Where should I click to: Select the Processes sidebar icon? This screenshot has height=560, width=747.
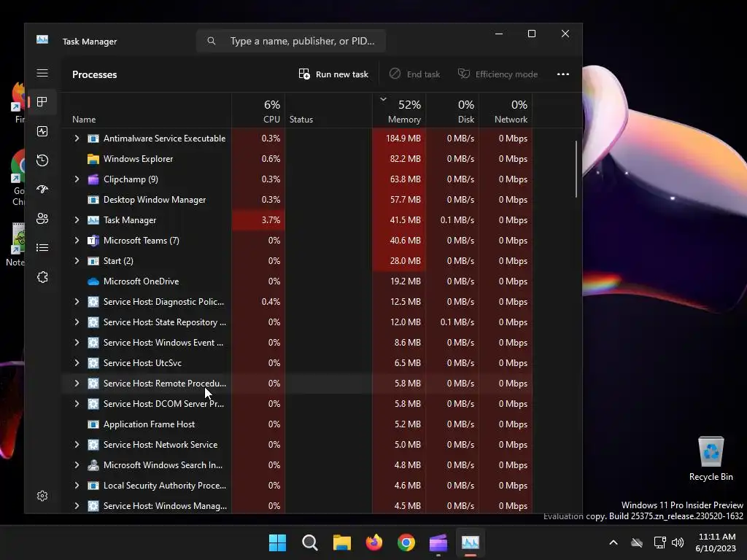tap(42, 102)
